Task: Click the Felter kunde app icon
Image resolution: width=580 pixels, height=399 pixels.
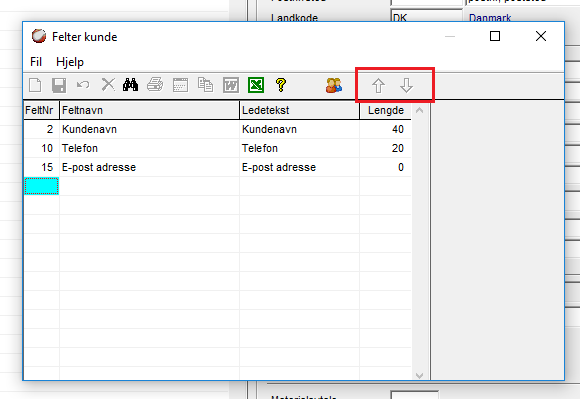Action: 39,36
